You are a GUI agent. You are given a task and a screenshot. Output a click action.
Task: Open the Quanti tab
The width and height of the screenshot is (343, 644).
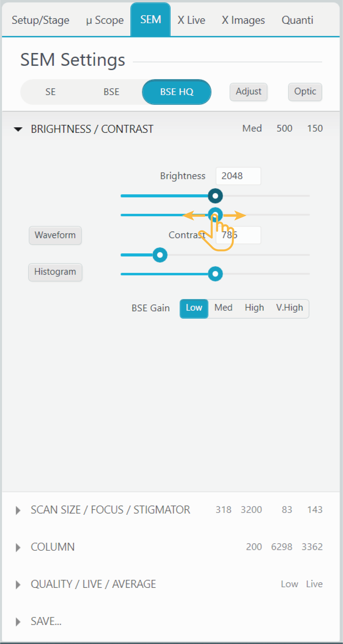tap(297, 20)
